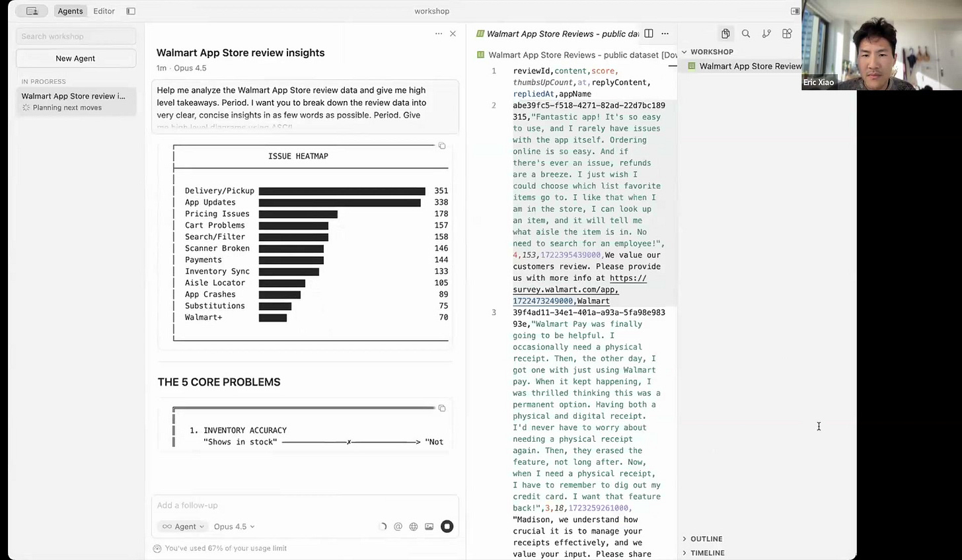Stop the running agent generation
The height and width of the screenshot is (560, 962).
(447, 526)
